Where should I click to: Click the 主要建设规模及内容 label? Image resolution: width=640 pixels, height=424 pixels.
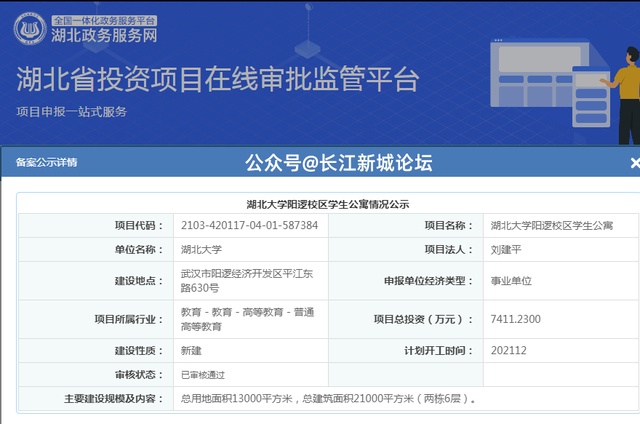pyautogui.click(x=114, y=399)
